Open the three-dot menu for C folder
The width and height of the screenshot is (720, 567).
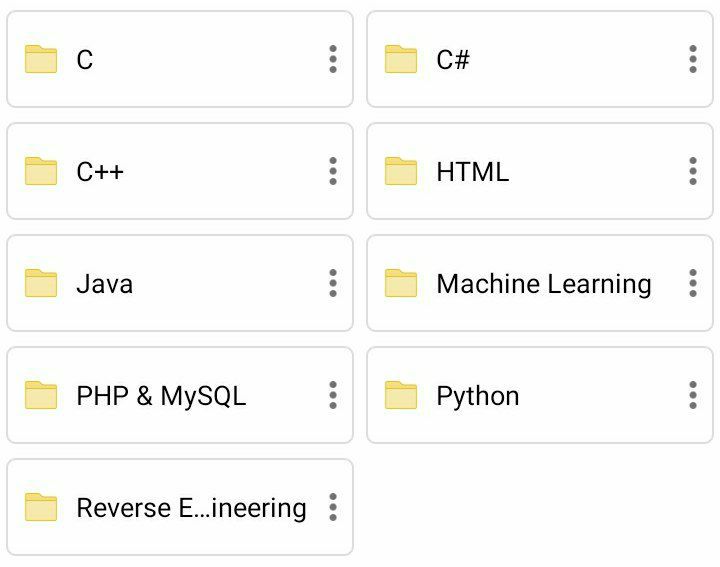pos(333,59)
